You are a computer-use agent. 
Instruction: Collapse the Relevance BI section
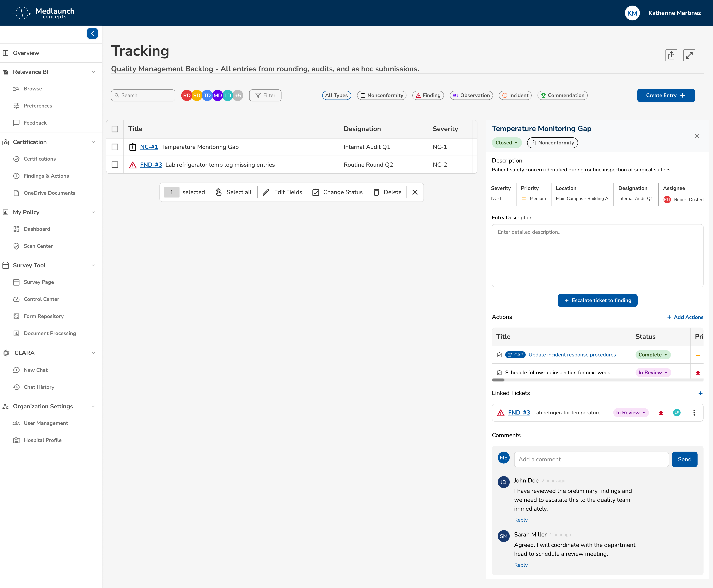[x=93, y=72]
